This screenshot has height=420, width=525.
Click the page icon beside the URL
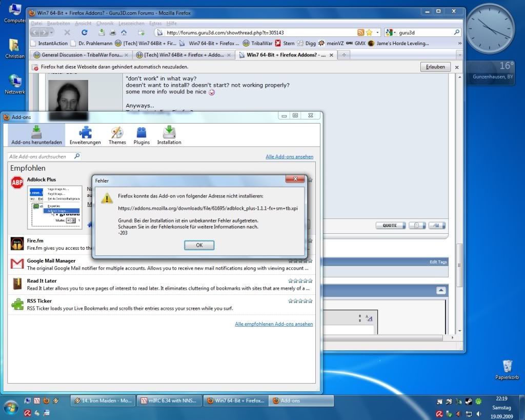(160, 32)
